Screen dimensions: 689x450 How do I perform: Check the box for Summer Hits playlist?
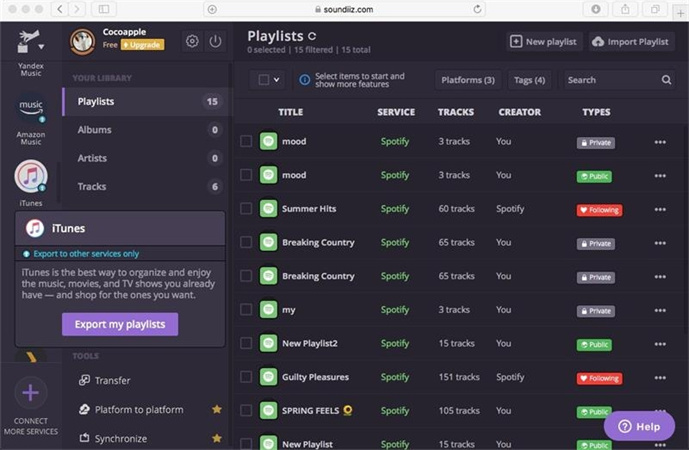pos(246,209)
